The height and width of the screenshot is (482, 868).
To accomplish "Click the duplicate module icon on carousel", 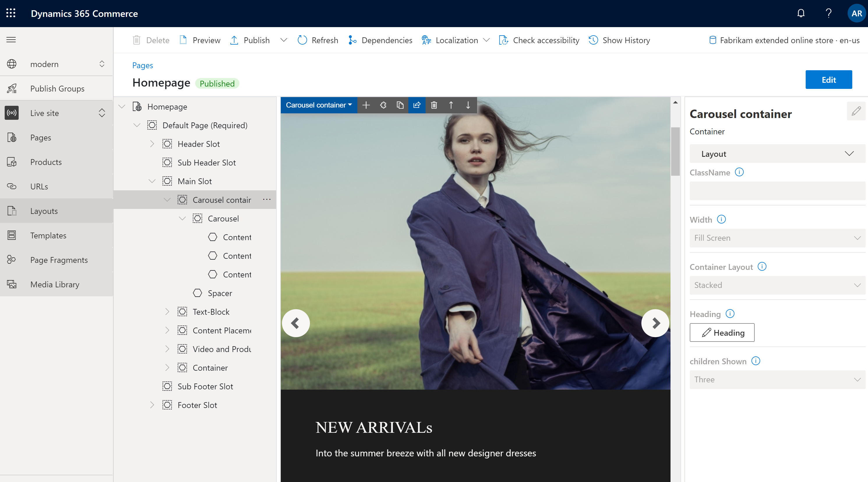I will (401, 106).
